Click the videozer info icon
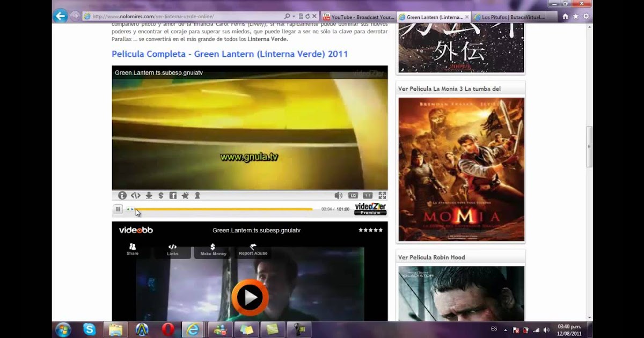This screenshot has height=338, width=644. coord(122,196)
